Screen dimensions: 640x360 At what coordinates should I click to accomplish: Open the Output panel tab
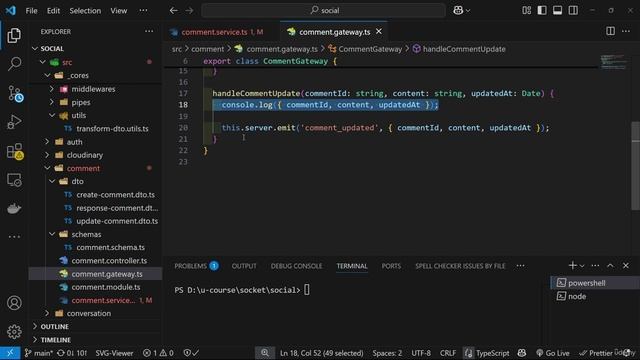(244, 266)
